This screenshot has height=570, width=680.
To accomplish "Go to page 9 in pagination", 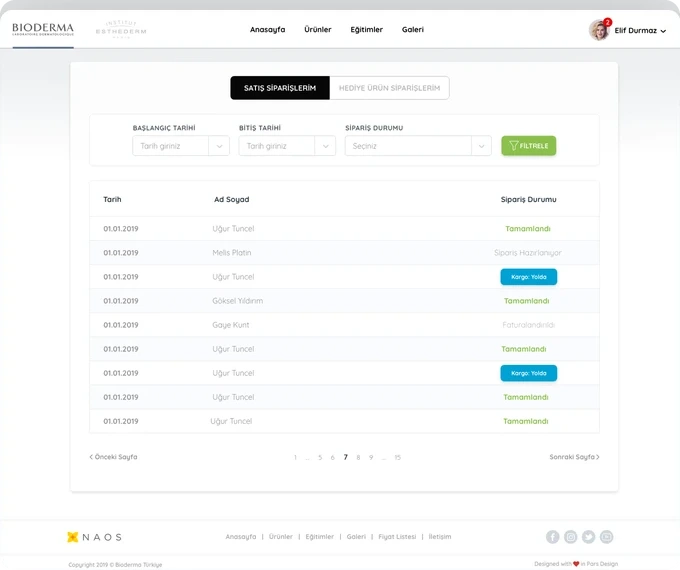I will tap(371, 457).
